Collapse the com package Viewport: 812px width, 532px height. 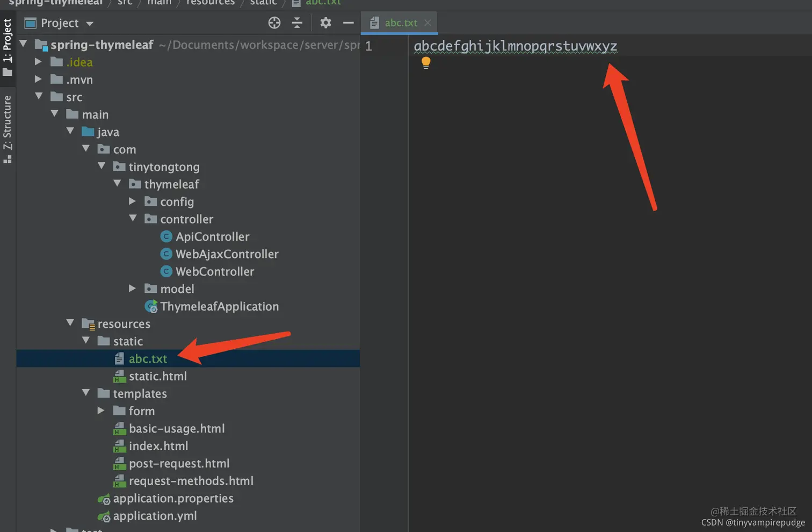86,149
